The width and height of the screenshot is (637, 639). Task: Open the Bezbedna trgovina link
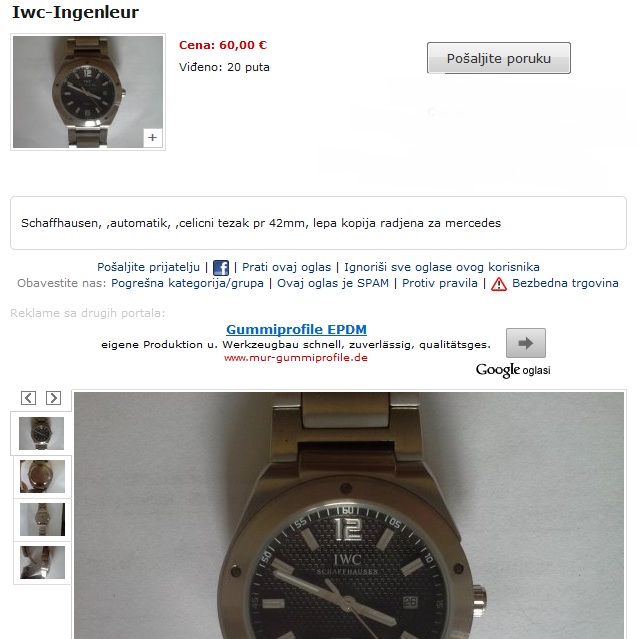(x=565, y=283)
